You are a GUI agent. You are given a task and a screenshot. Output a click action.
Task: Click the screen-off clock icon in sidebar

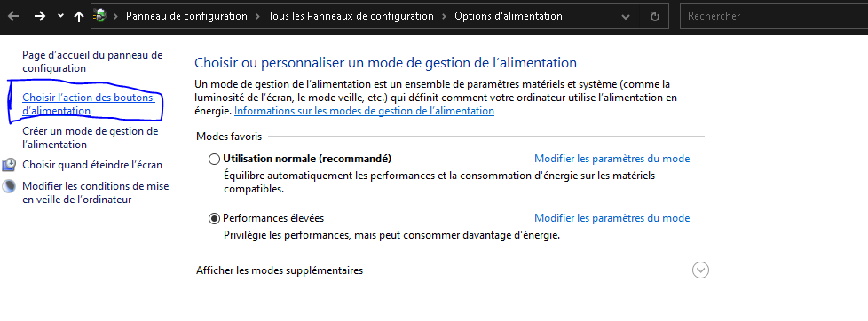tap(10, 164)
